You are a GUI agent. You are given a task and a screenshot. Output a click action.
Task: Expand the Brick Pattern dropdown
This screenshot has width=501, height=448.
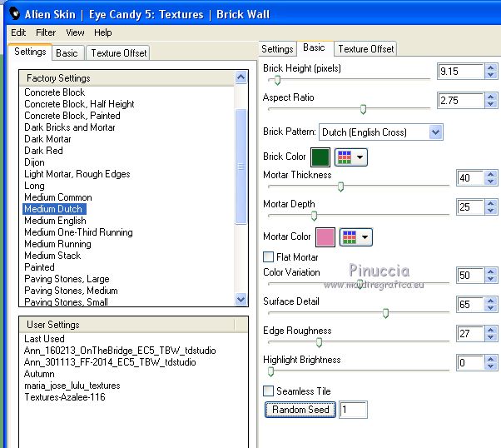point(436,132)
